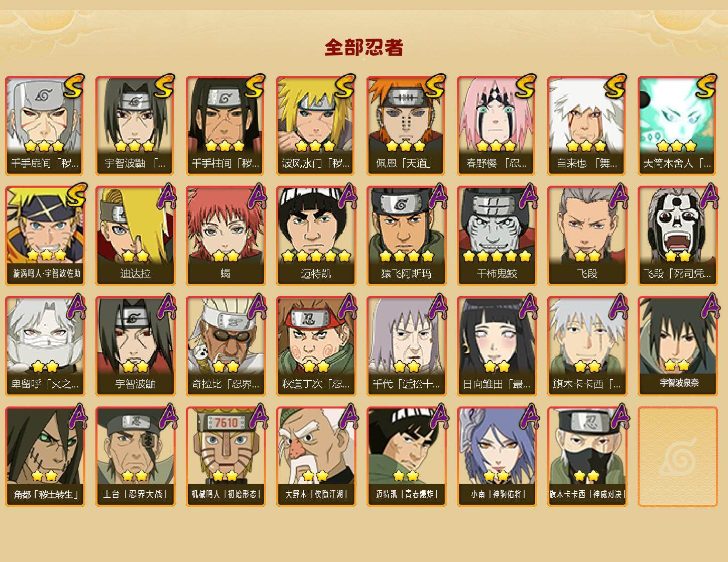Open the 干柿鬼鲛 character card

[497, 236]
